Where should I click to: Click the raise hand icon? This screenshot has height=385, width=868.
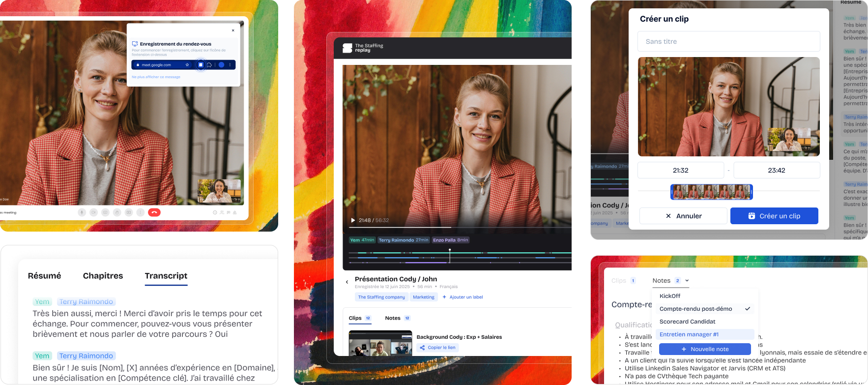[x=117, y=212]
